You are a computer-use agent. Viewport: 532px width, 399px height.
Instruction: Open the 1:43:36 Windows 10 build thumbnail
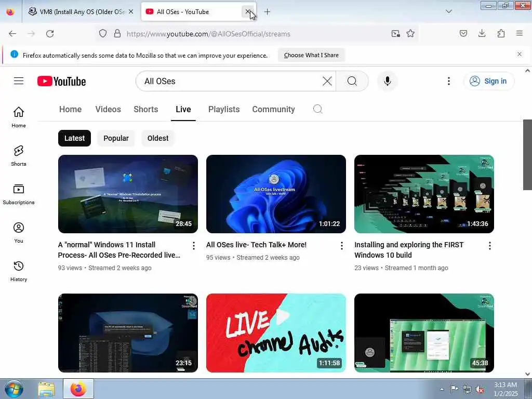click(x=424, y=194)
